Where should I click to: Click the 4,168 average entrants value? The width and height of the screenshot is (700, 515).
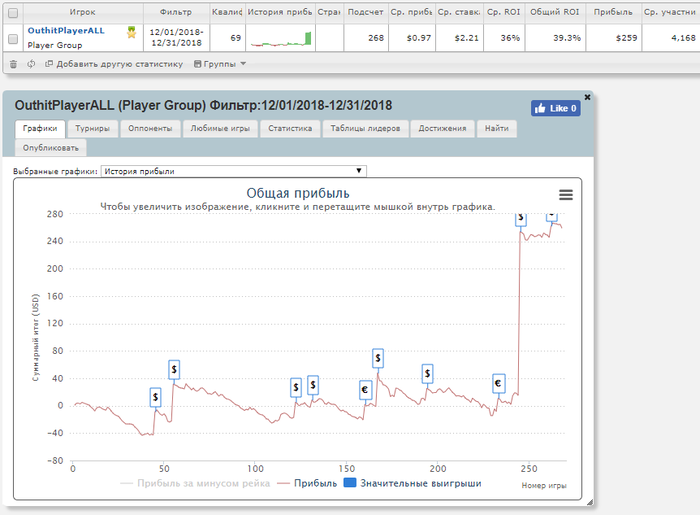coord(683,38)
